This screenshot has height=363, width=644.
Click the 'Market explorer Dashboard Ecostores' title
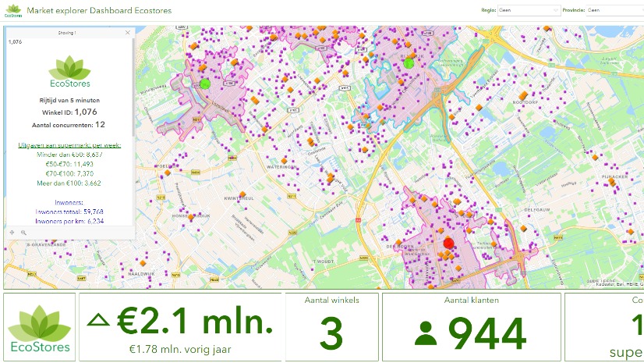pos(98,11)
